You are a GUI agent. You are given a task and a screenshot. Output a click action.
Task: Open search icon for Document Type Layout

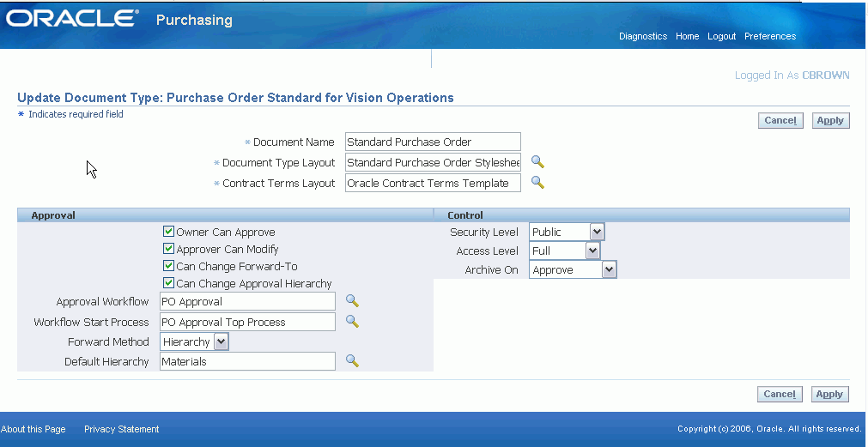click(x=537, y=162)
